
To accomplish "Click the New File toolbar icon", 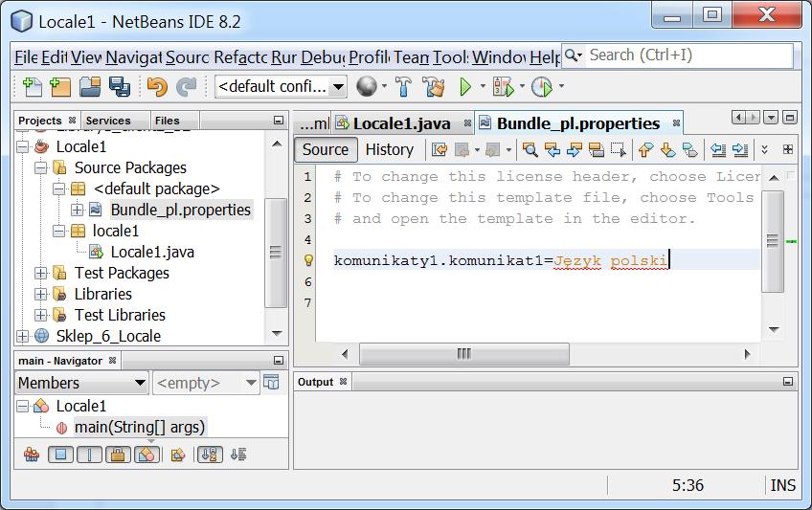I will point(33,87).
